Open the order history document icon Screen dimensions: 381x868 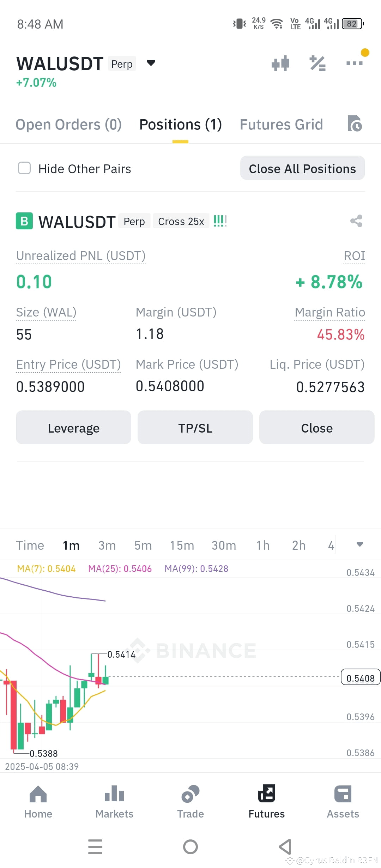tap(355, 123)
